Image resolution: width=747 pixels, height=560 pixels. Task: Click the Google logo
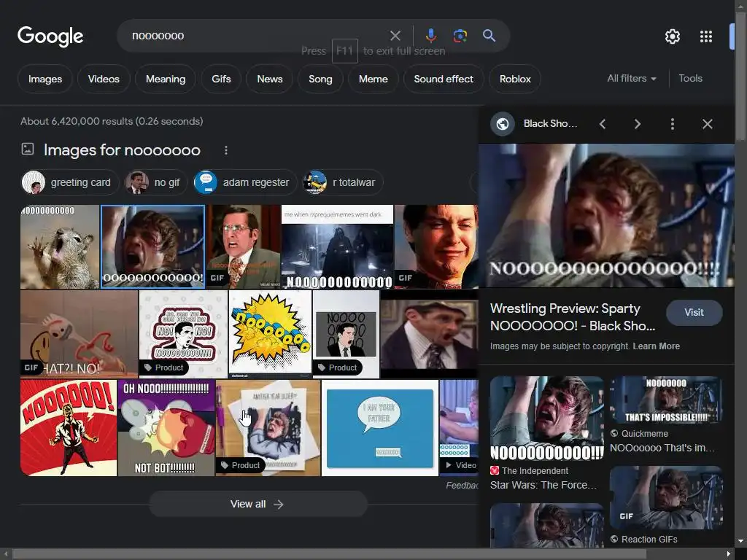click(x=50, y=36)
